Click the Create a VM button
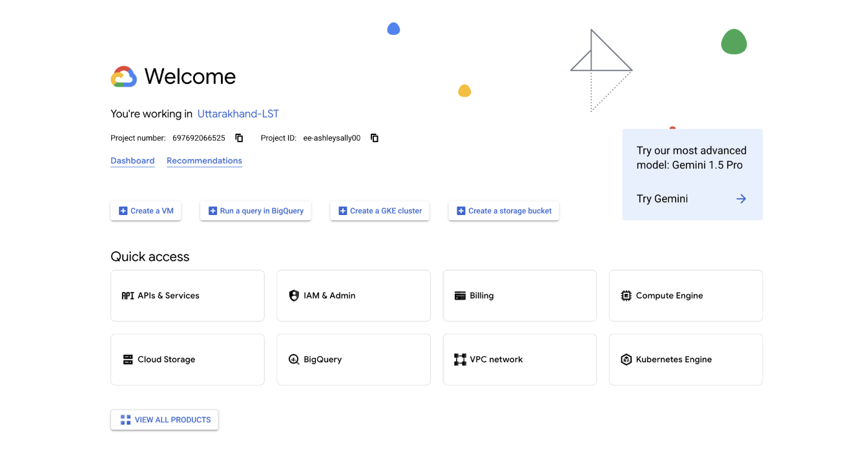The height and width of the screenshot is (465, 868). (x=146, y=211)
